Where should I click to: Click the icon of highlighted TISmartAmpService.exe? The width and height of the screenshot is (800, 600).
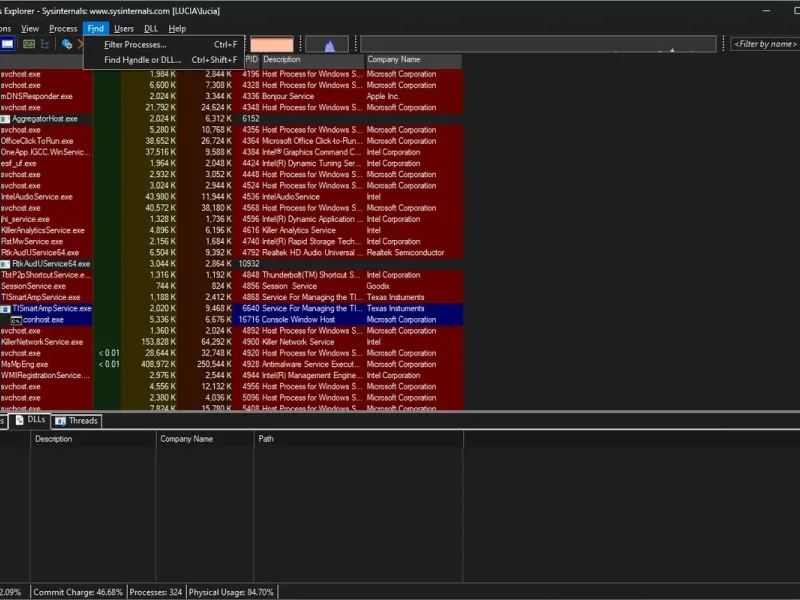[5, 309]
